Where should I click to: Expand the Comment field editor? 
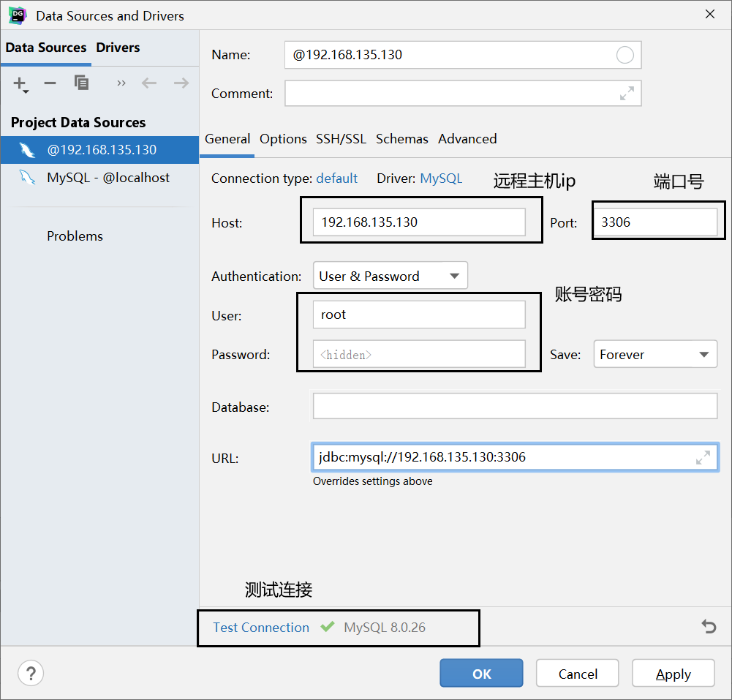[x=627, y=94]
